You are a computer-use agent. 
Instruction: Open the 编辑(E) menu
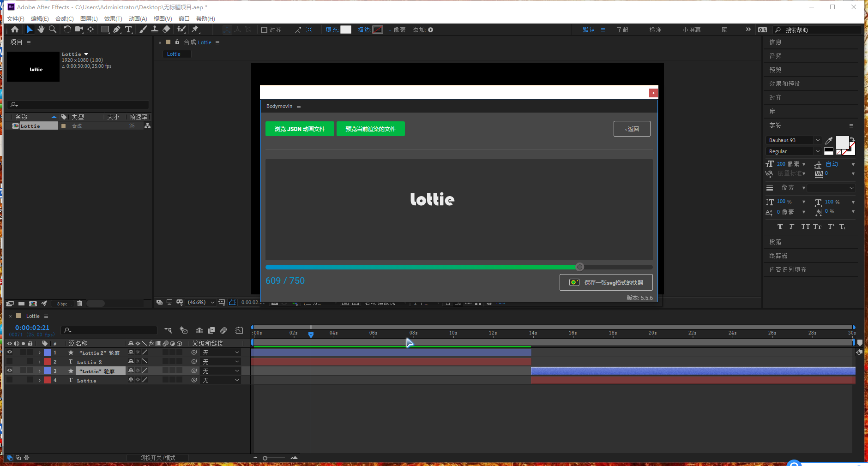coord(40,19)
